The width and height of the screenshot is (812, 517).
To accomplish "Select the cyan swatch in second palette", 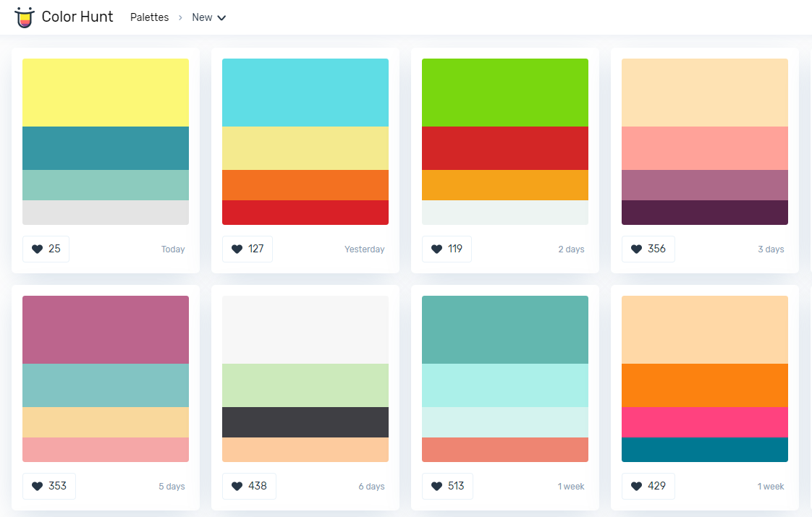I will pyautogui.click(x=305, y=93).
